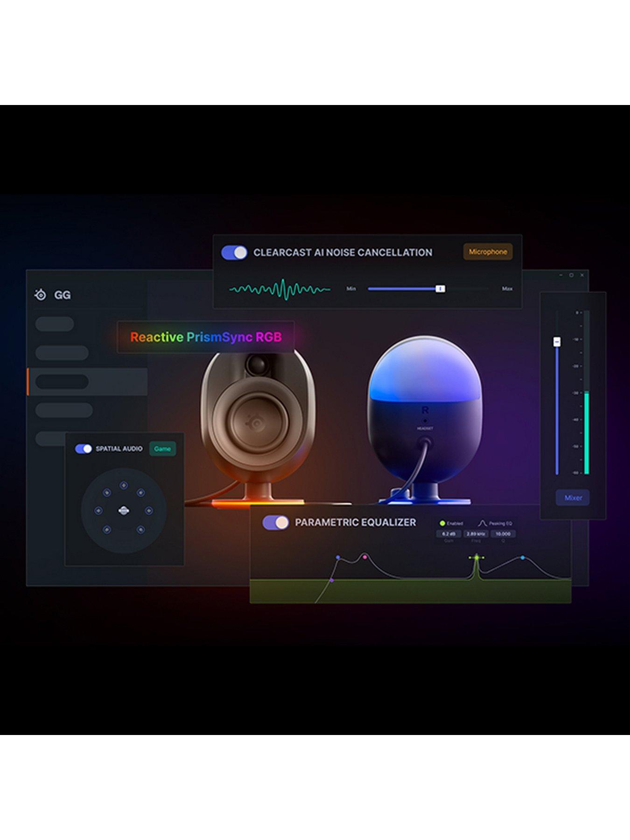630x840 pixels.
Task: Open the Peaking EQ filter type selector
Action: click(495, 523)
